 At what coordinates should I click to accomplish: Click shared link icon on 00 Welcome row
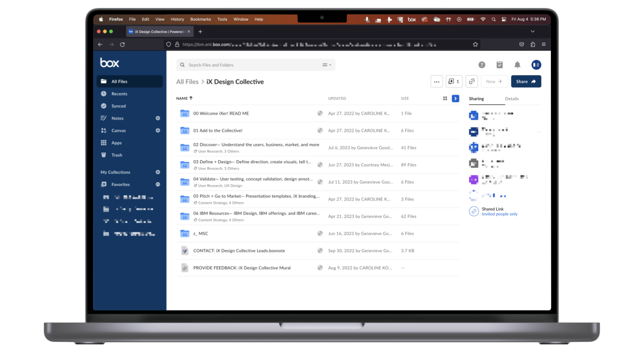(320, 113)
